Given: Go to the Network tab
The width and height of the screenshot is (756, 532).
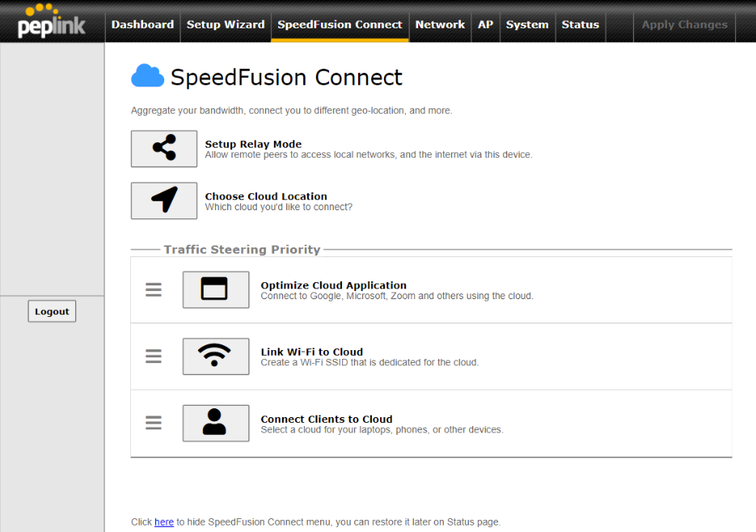Looking at the screenshot, I should coord(440,24).
